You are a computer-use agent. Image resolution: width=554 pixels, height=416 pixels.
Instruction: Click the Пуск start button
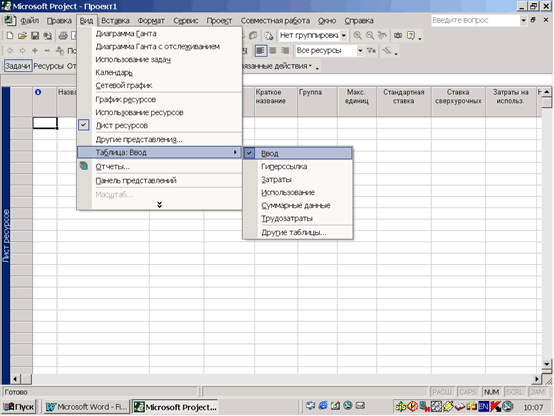click(19, 407)
